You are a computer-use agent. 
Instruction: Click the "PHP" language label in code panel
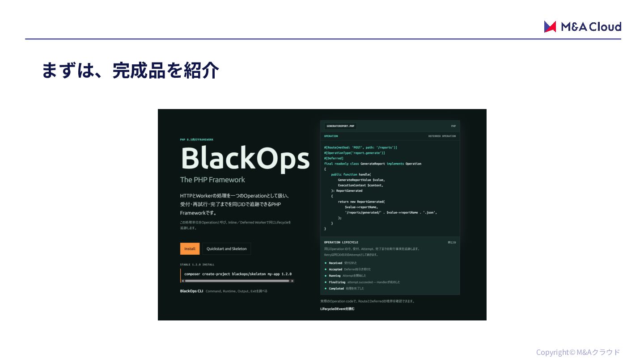453,126
